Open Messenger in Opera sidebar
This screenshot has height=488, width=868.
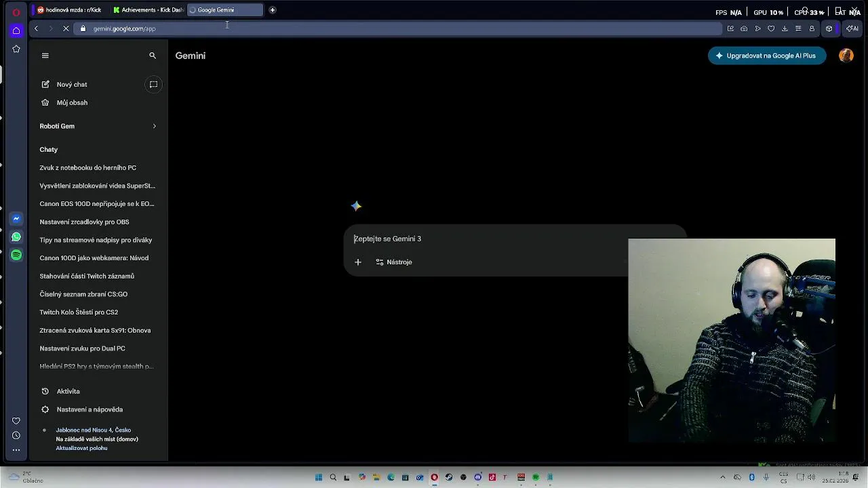(16, 219)
